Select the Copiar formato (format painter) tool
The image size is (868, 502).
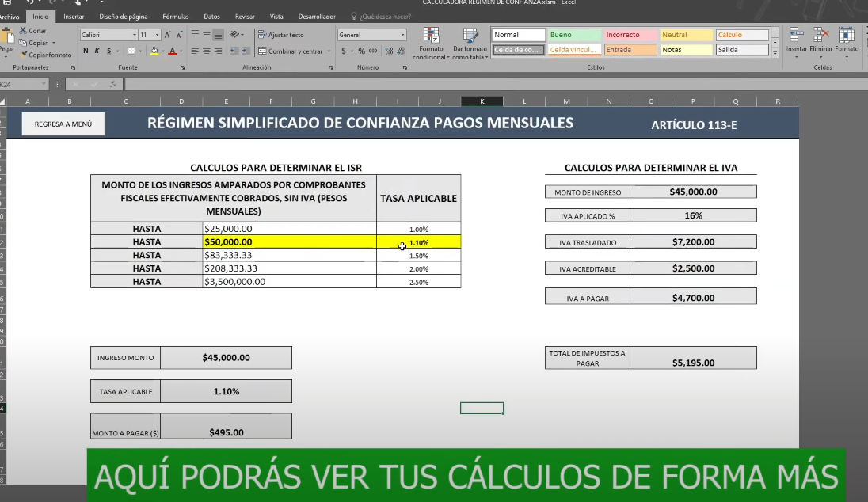pos(50,55)
